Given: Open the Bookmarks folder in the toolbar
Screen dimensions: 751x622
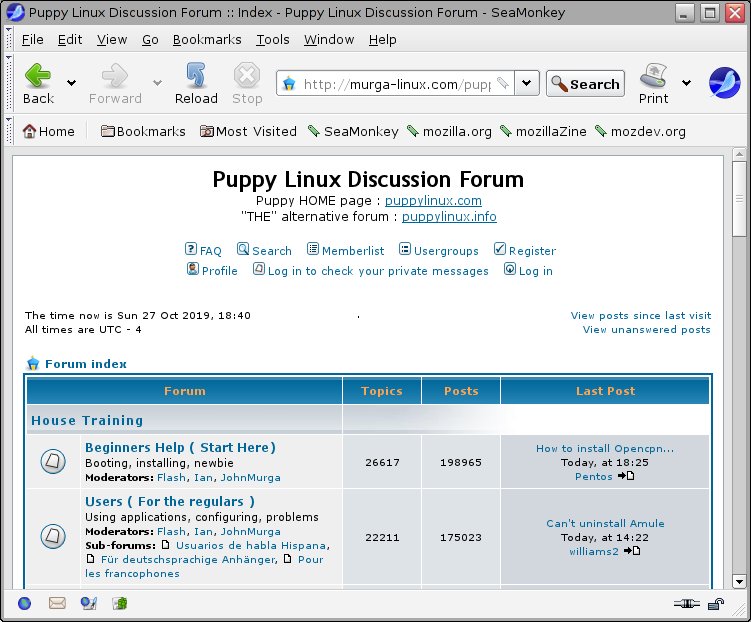Looking at the screenshot, I should click(108, 131).
